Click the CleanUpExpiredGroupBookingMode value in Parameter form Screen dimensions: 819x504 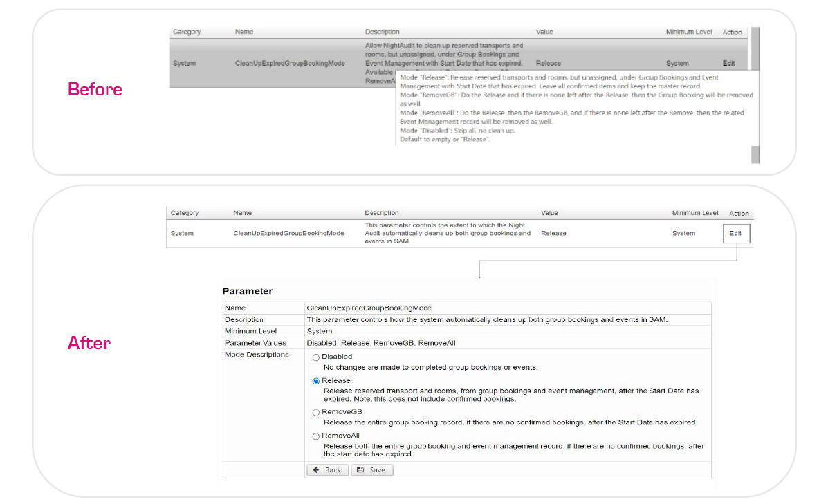[x=369, y=308]
